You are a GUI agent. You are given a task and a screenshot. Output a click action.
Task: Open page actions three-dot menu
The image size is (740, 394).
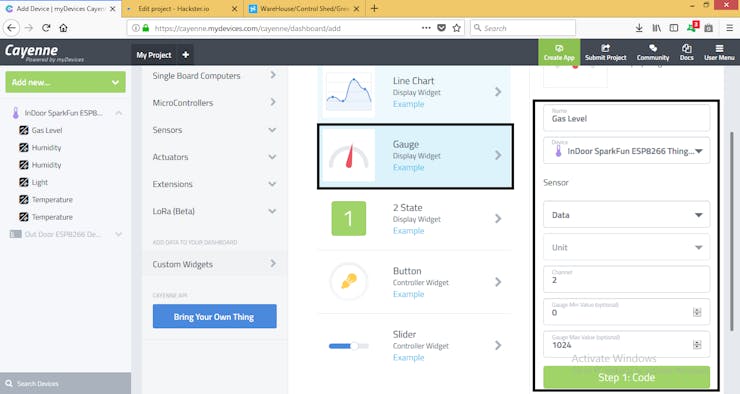coord(426,28)
